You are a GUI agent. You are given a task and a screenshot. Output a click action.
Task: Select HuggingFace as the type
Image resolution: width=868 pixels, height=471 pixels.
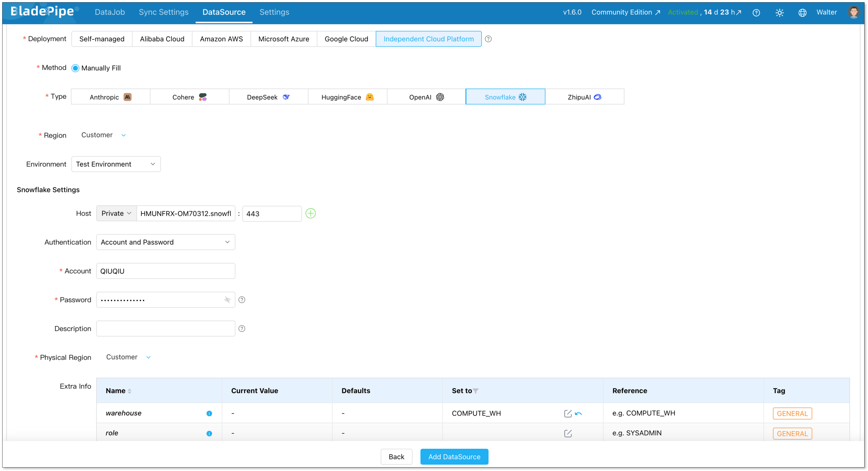[347, 97]
